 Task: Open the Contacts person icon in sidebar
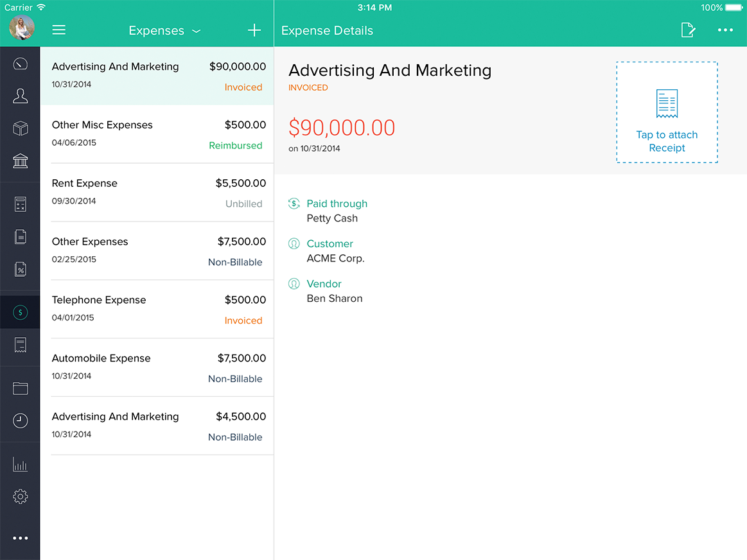click(20, 96)
